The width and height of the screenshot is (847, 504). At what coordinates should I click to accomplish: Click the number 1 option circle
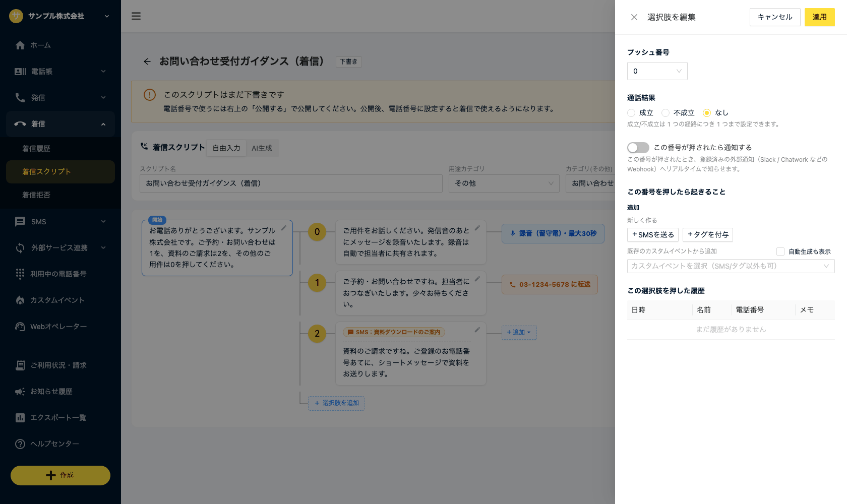coord(317,283)
